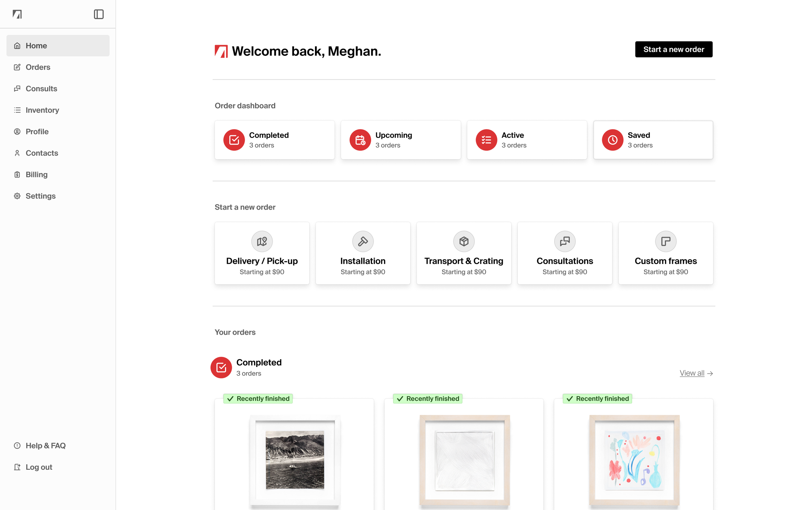This screenshot has width=812, height=510.
Task: Click the Active 3 orders card text
Action: tap(514, 140)
